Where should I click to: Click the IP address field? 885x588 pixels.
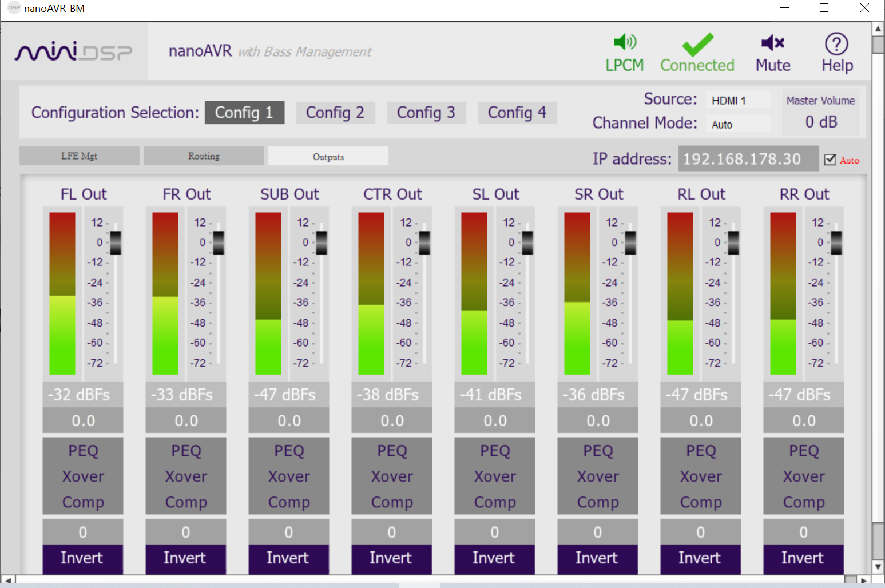[748, 158]
